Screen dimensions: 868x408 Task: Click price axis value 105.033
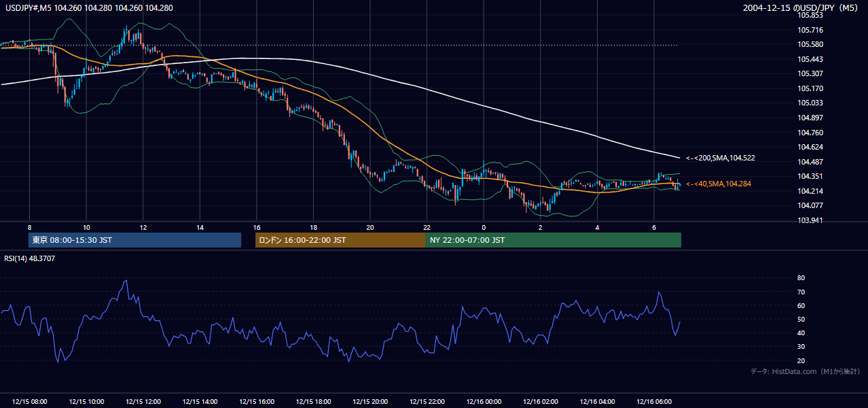click(x=811, y=103)
